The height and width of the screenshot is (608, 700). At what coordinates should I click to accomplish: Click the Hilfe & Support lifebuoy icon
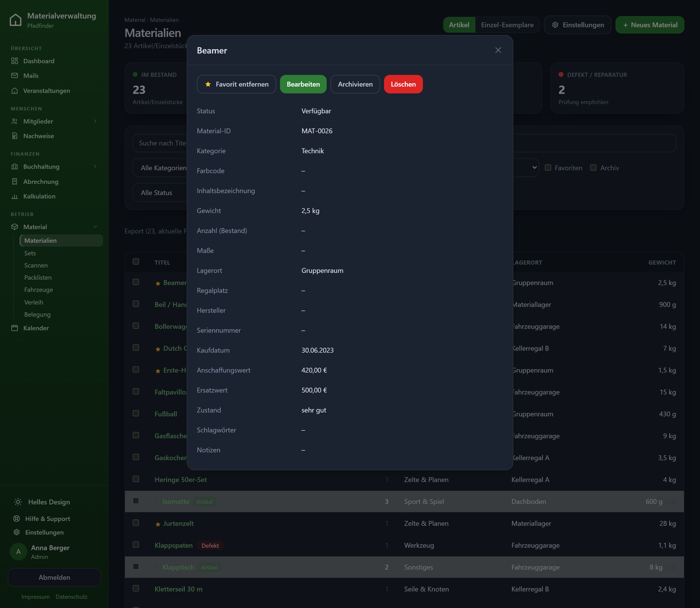tap(17, 519)
